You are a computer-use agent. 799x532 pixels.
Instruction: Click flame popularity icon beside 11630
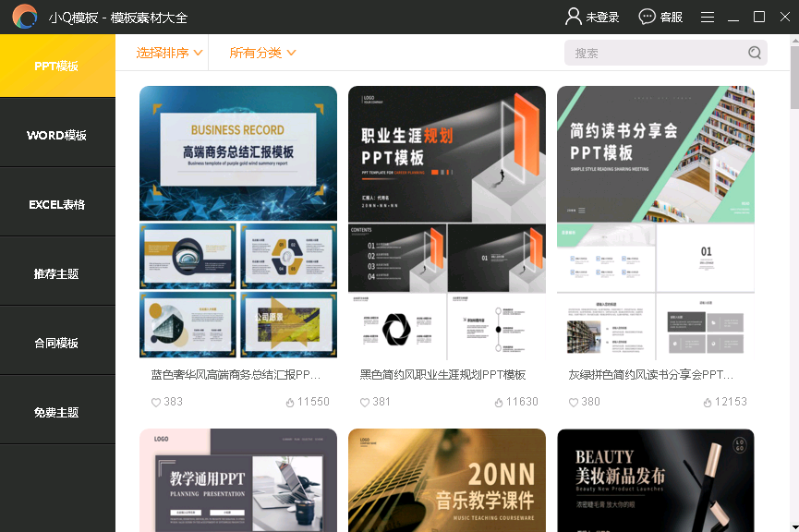click(499, 403)
